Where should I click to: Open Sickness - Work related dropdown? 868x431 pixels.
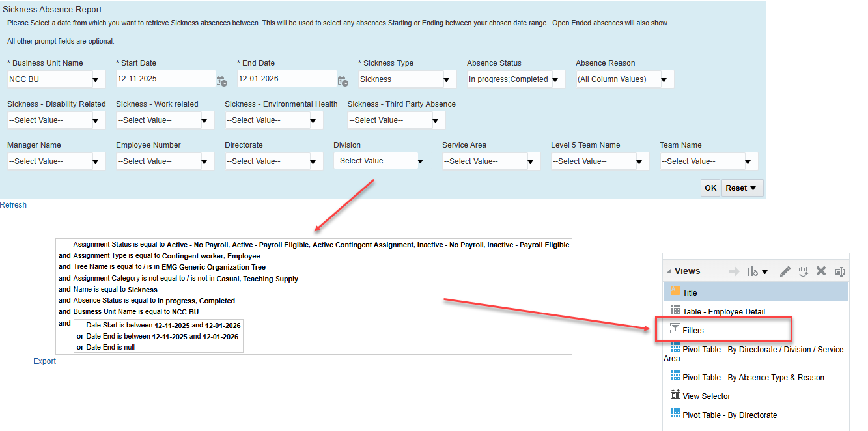(x=206, y=121)
